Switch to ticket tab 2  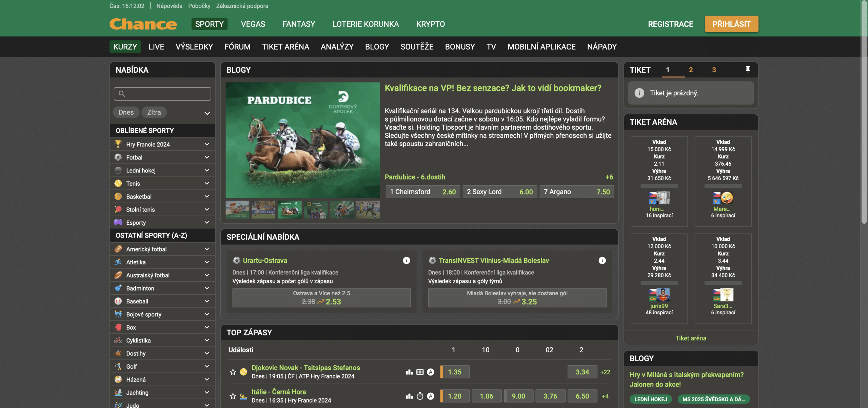point(691,70)
